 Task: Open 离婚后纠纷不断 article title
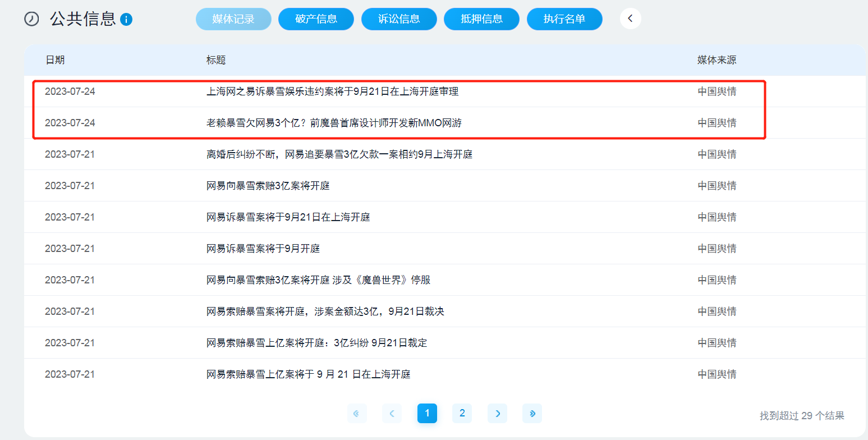pos(339,154)
